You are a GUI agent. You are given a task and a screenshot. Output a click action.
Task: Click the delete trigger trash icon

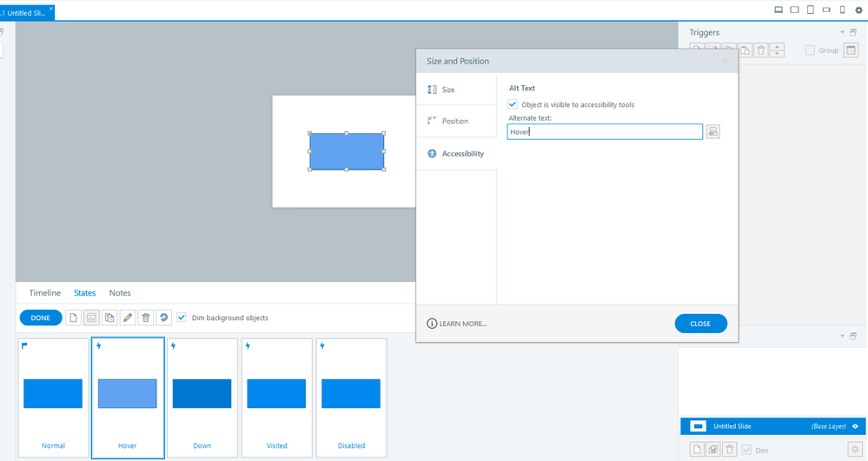click(761, 50)
